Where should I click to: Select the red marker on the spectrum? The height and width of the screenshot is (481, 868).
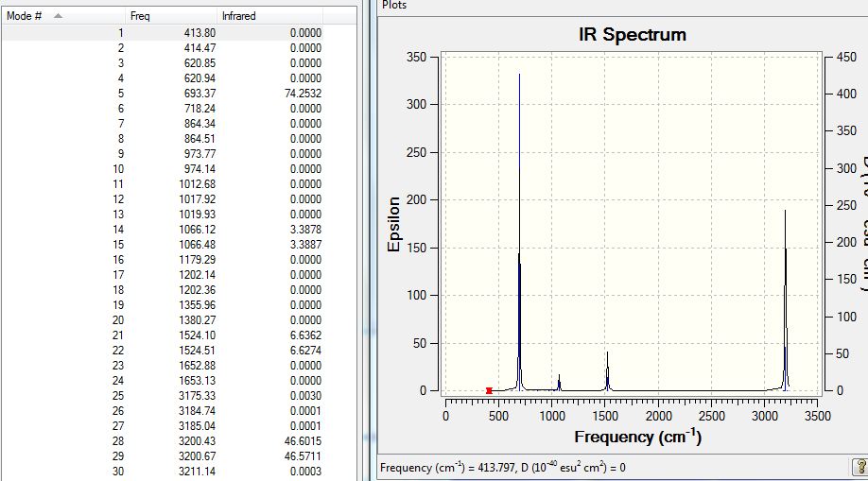[489, 391]
